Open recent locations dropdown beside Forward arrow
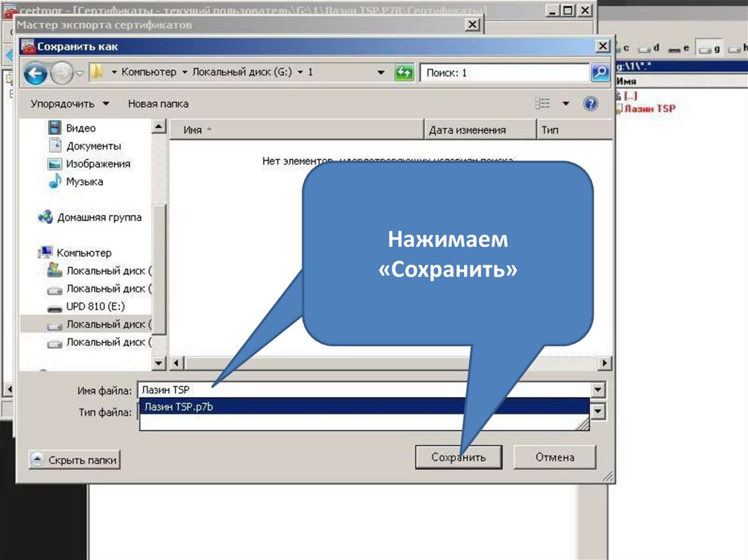Image resolution: width=748 pixels, height=560 pixels. pos(80,74)
